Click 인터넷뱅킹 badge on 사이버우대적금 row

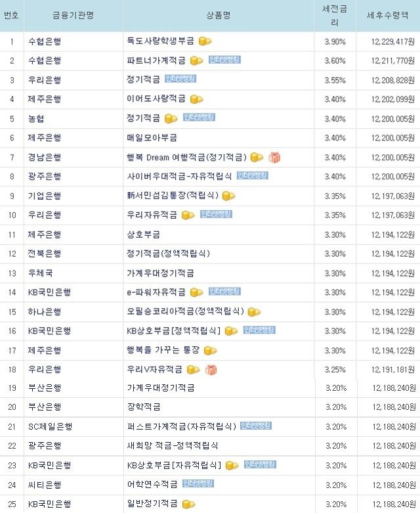[x=252, y=175]
